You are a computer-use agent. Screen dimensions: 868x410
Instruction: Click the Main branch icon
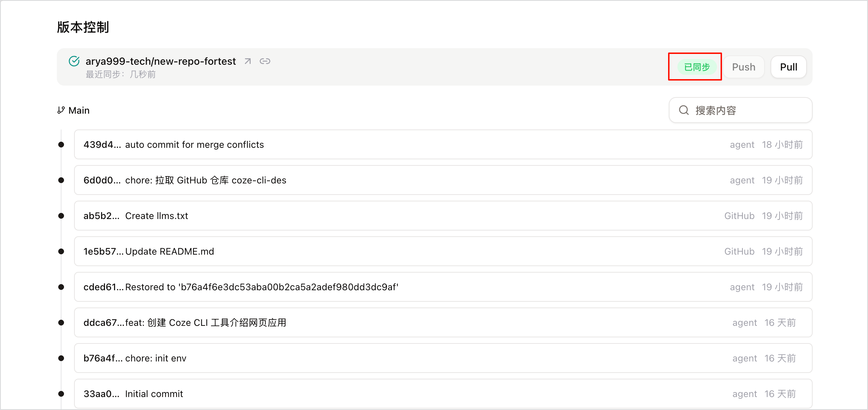pos(61,110)
